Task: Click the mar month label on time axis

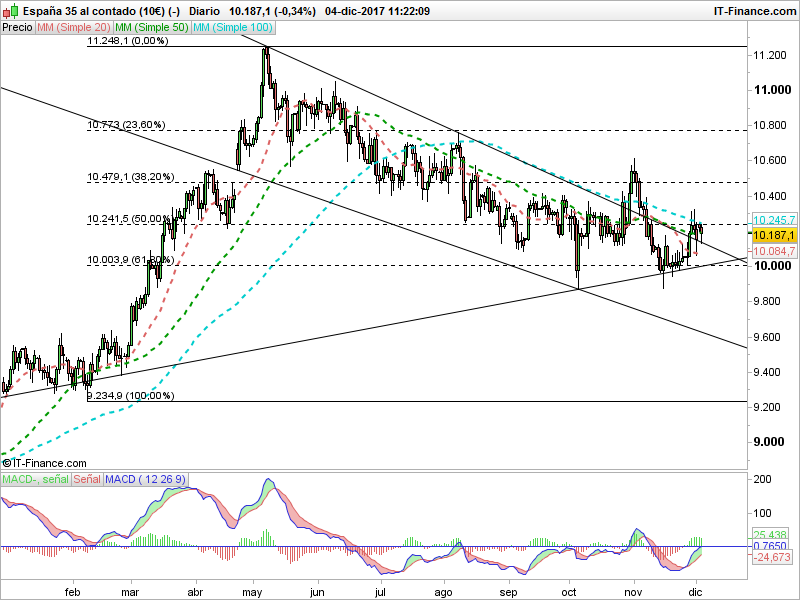Action: pos(131,592)
